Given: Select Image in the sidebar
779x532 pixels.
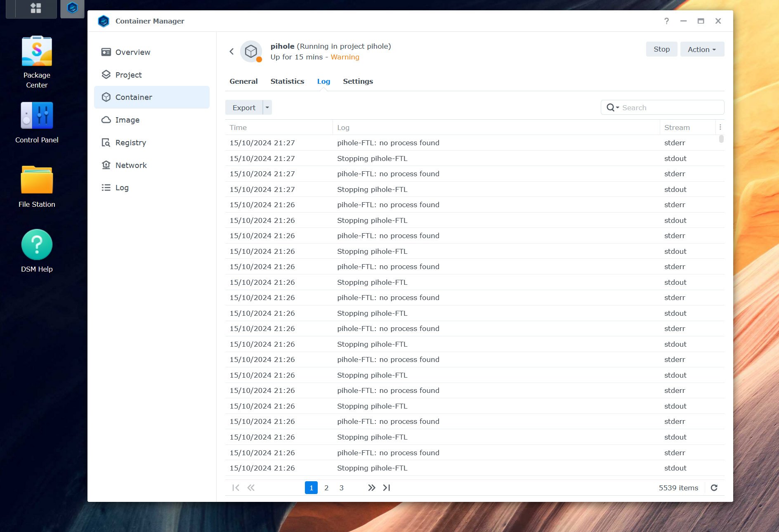Looking at the screenshot, I should pyautogui.click(x=127, y=120).
